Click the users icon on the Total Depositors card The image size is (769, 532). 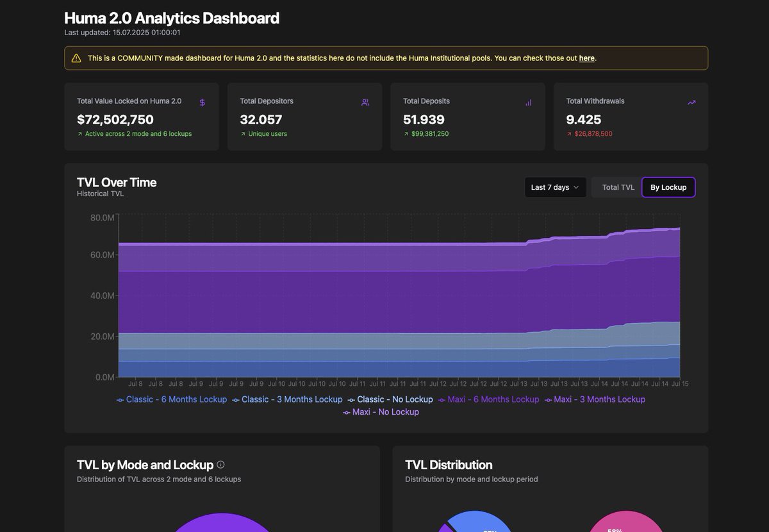point(365,103)
